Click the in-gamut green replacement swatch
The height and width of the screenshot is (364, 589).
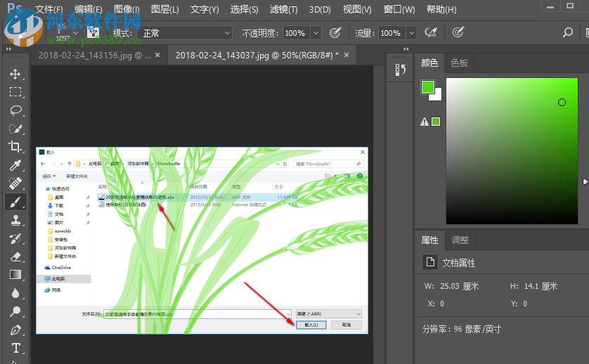(x=436, y=122)
